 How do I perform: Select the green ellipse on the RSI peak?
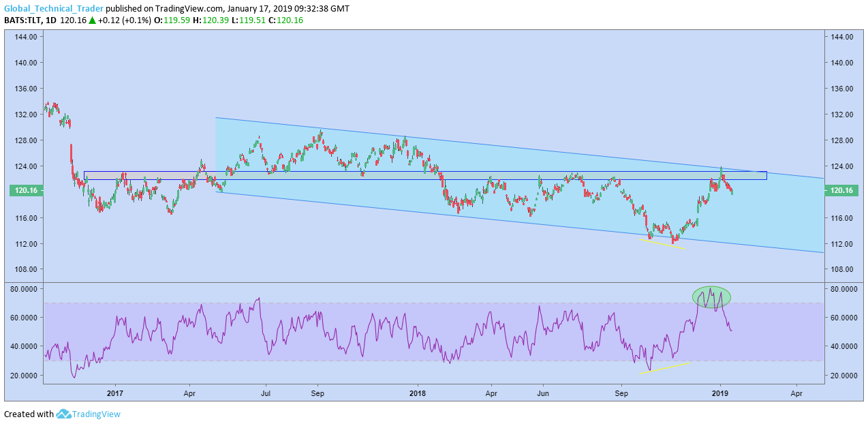711,296
